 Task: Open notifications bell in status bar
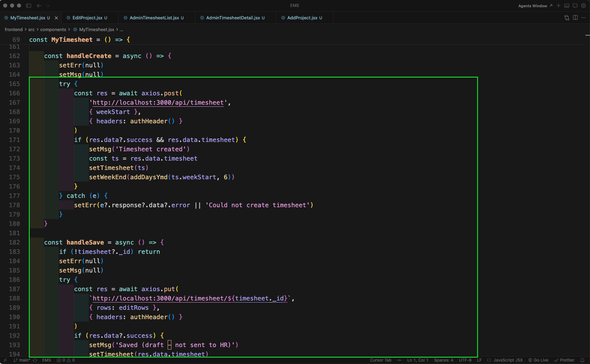tap(582, 360)
